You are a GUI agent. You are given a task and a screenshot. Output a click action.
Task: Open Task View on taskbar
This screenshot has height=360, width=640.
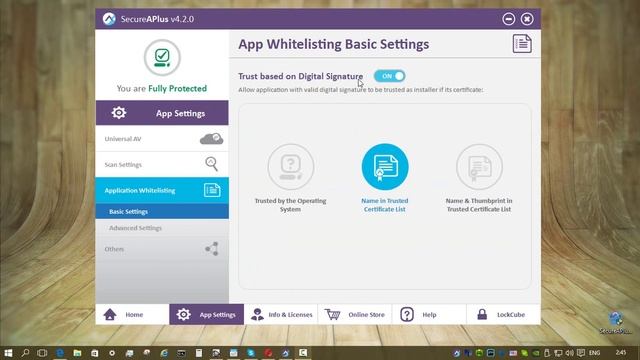pos(42,353)
